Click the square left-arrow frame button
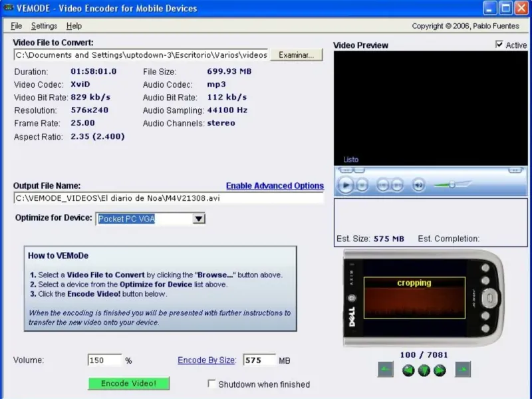The height and width of the screenshot is (399, 532). tap(386, 370)
